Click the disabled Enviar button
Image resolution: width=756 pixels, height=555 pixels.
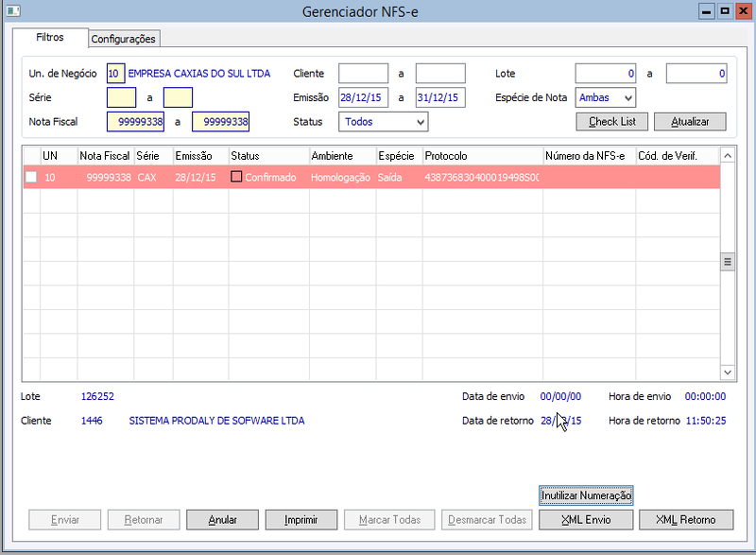[64, 520]
